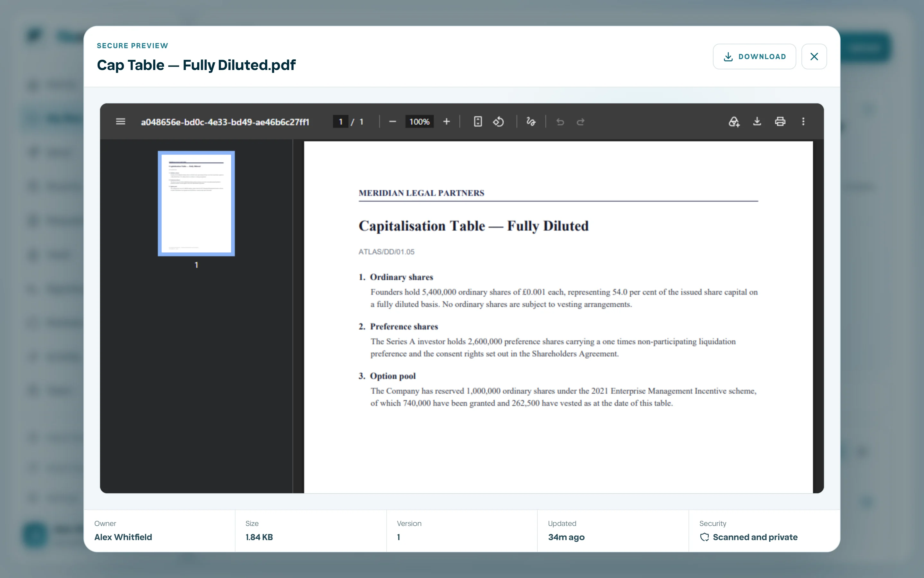Click the Option pool section heading
Screen dimensions: 924x578
392,376
